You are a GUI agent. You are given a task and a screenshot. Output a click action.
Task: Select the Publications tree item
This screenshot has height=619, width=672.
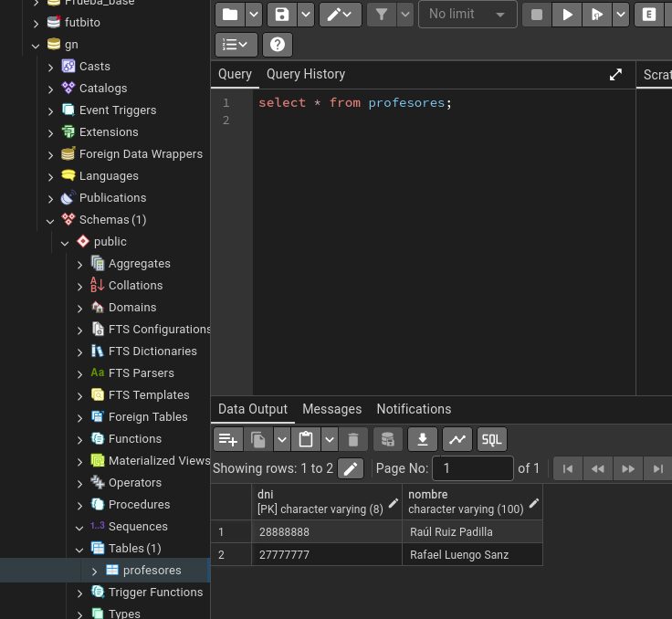112,197
